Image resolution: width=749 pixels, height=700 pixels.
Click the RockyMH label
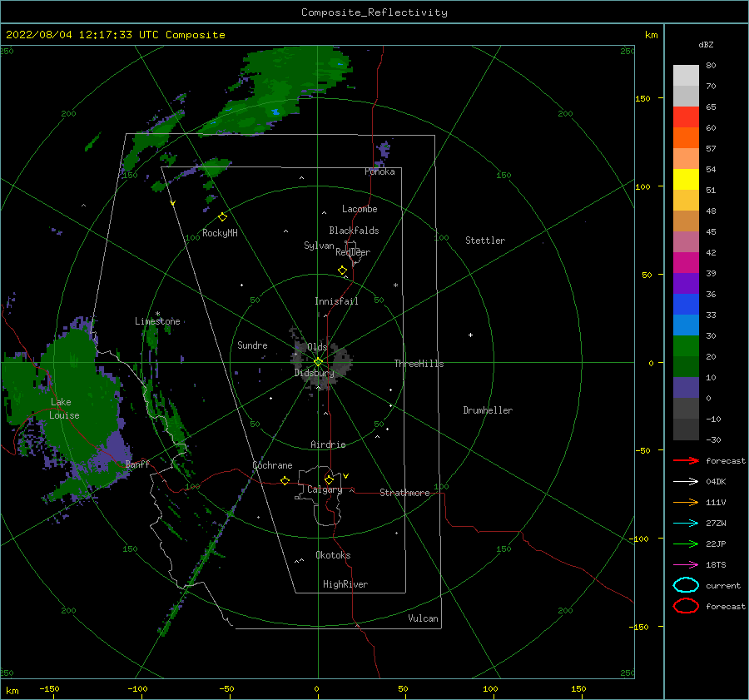click(220, 233)
